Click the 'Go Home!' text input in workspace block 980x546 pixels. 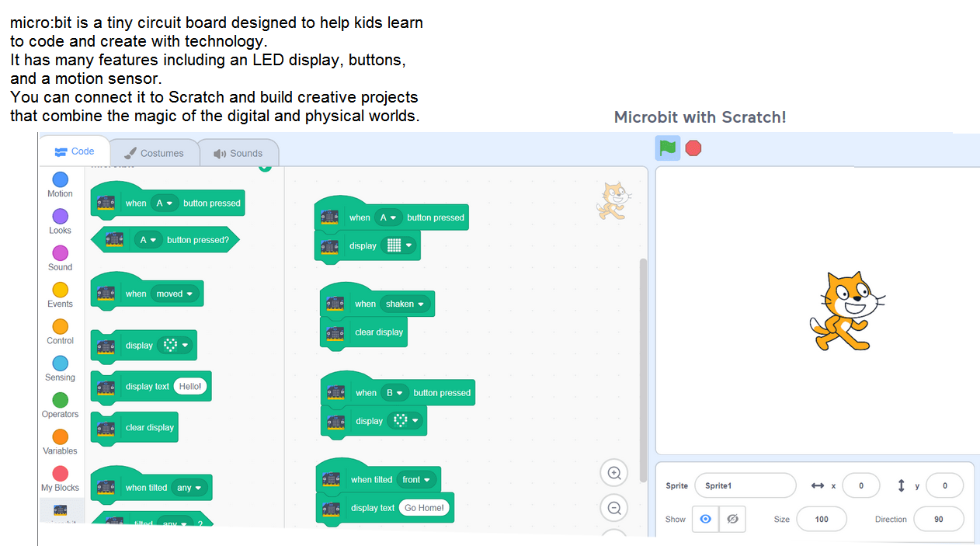(424, 508)
